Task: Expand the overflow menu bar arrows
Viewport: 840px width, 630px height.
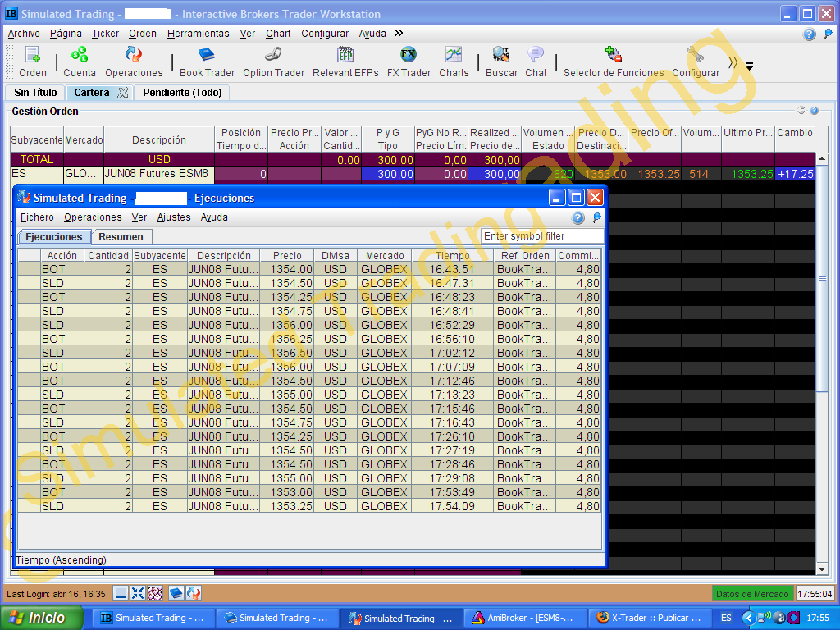Action: (399, 34)
